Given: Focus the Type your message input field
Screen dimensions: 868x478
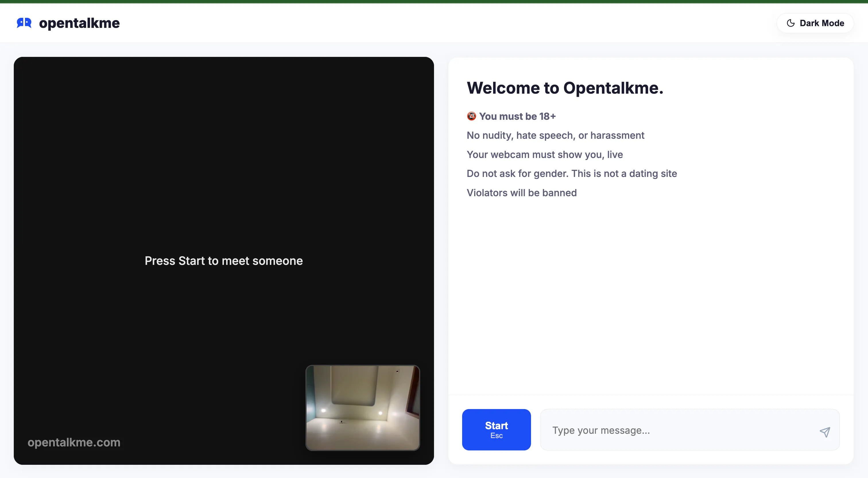Looking at the screenshot, I should 690,430.
